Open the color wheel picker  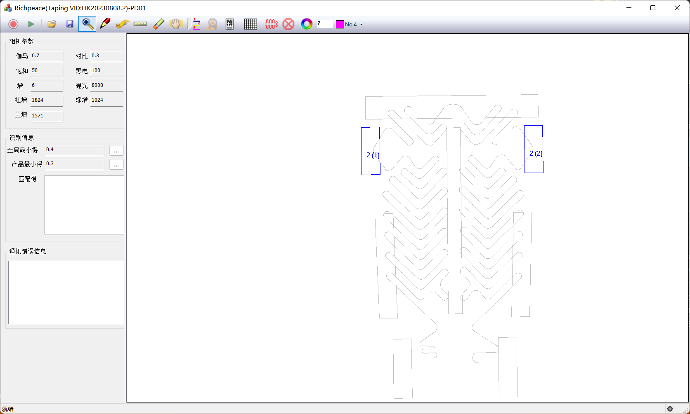click(x=306, y=23)
